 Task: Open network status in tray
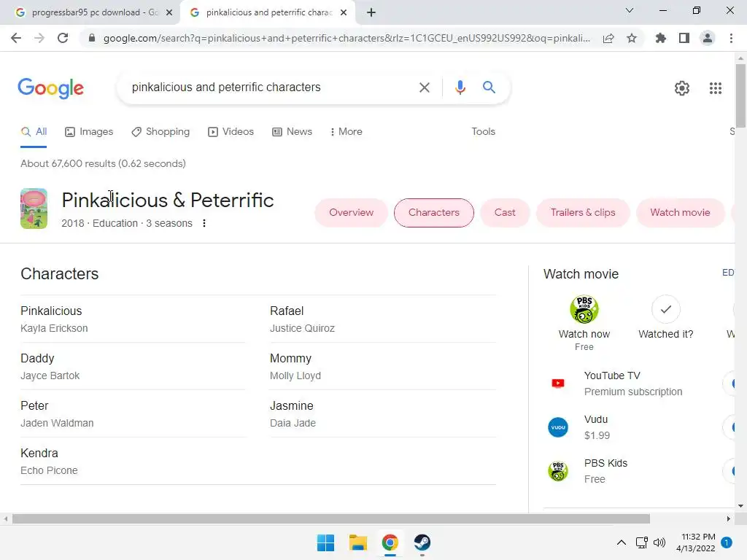click(x=641, y=542)
